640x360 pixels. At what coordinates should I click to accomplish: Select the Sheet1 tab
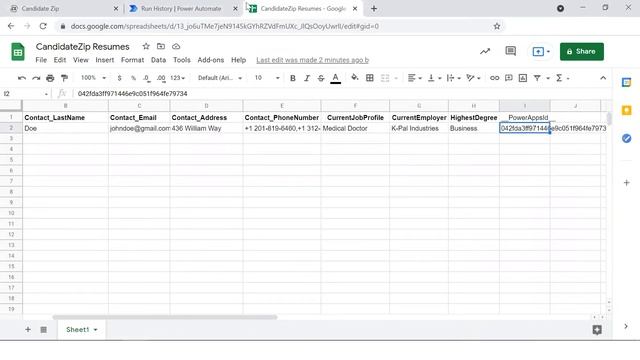coord(82,329)
